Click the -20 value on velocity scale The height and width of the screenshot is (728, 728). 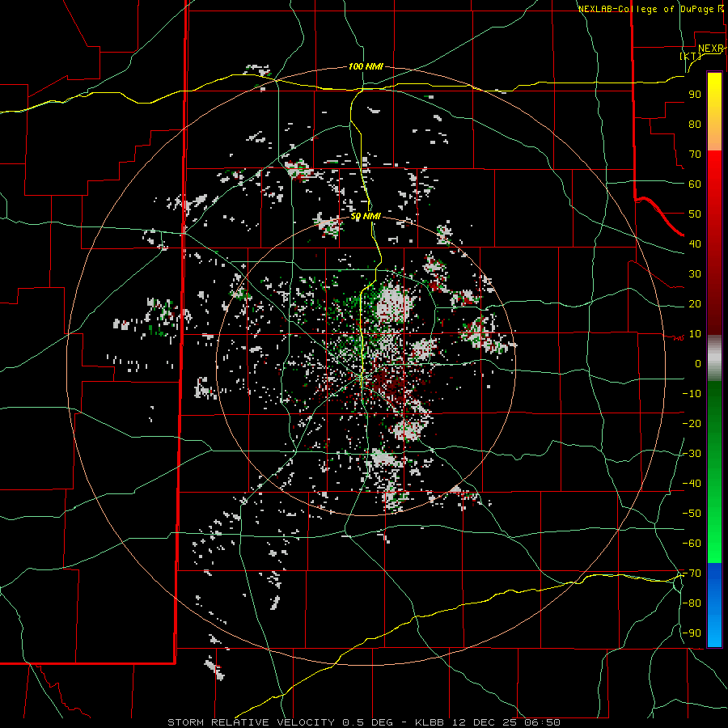pos(692,423)
